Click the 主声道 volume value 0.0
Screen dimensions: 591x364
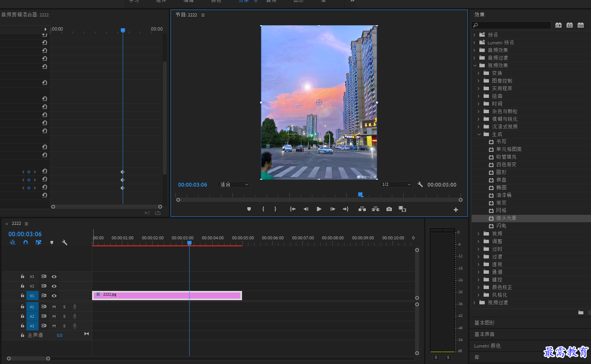tap(60, 335)
